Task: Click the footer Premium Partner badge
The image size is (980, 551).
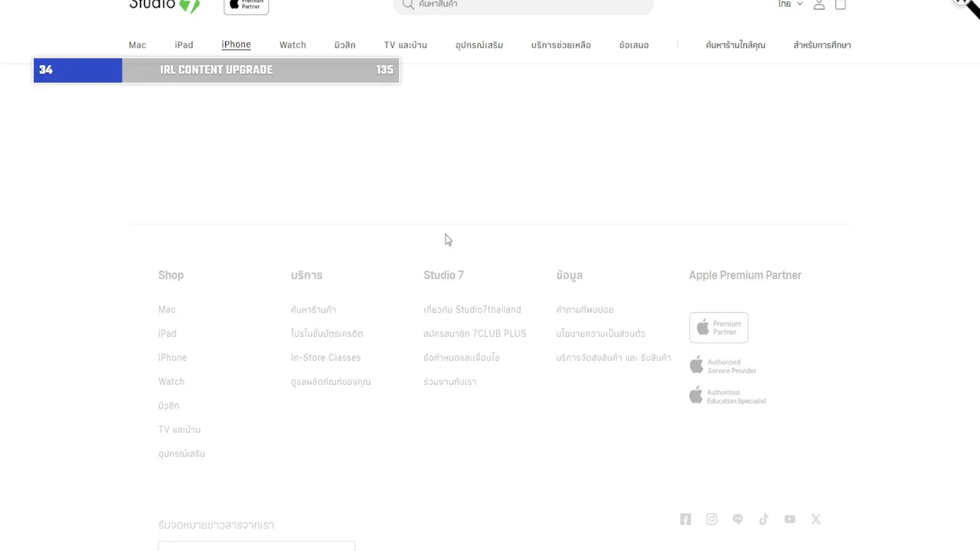Action: coord(718,328)
